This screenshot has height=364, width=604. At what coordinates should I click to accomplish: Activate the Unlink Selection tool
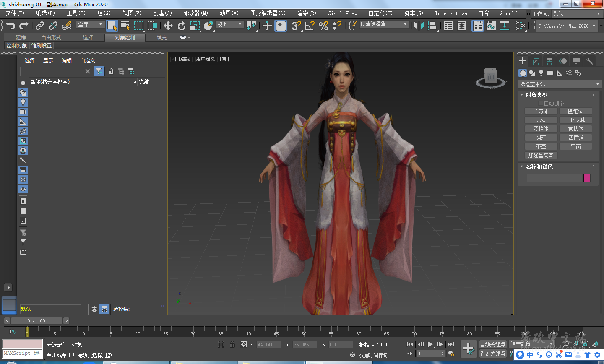(x=53, y=26)
